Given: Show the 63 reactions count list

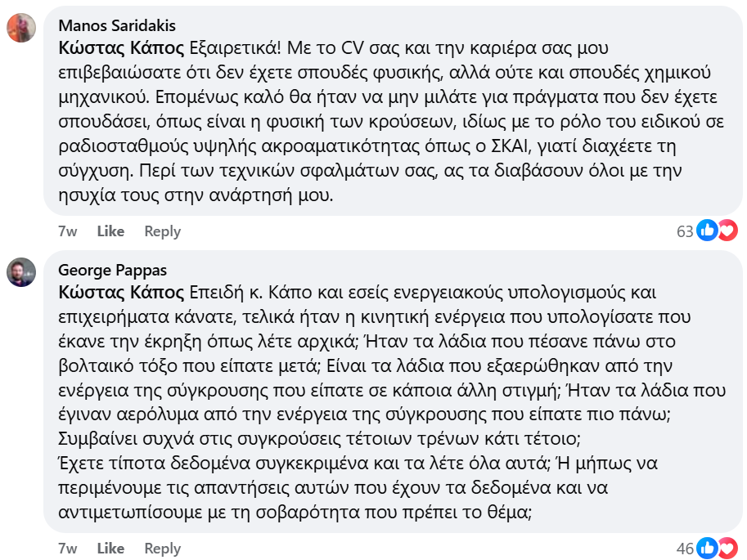Looking at the screenshot, I should coord(685,231).
